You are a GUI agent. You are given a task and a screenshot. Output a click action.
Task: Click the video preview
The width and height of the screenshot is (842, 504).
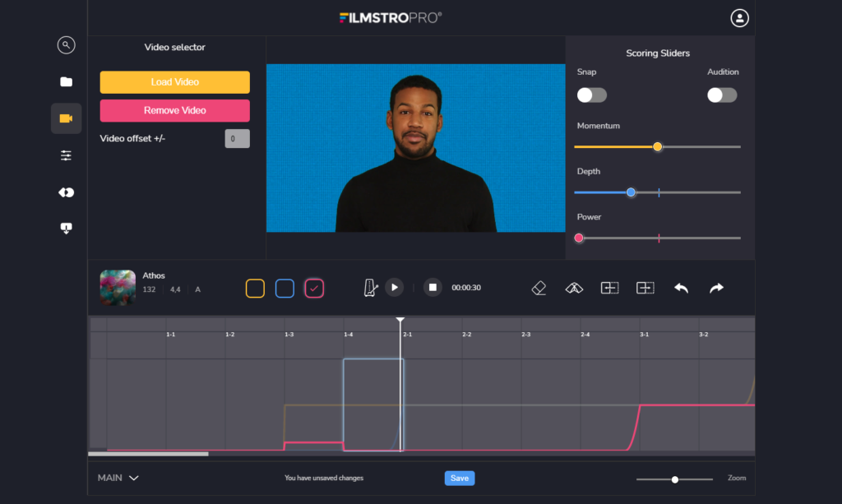415,148
